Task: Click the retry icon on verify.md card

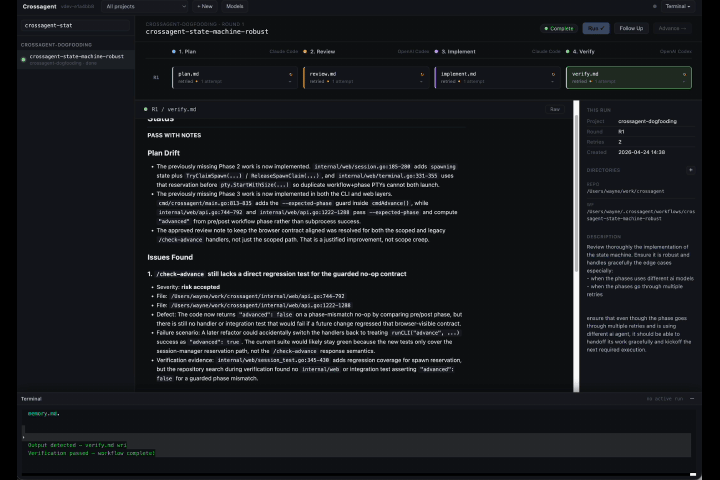Action: click(x=684, y=74)
